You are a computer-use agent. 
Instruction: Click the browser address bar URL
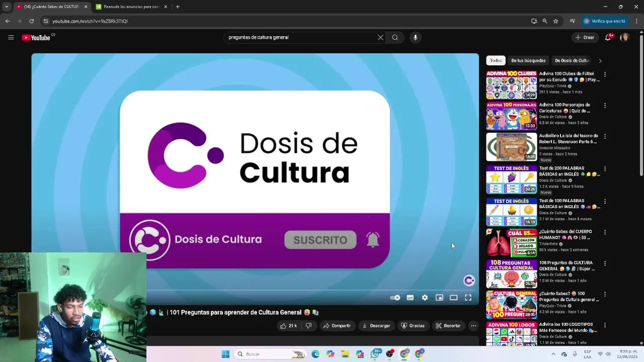pos(90,21)
